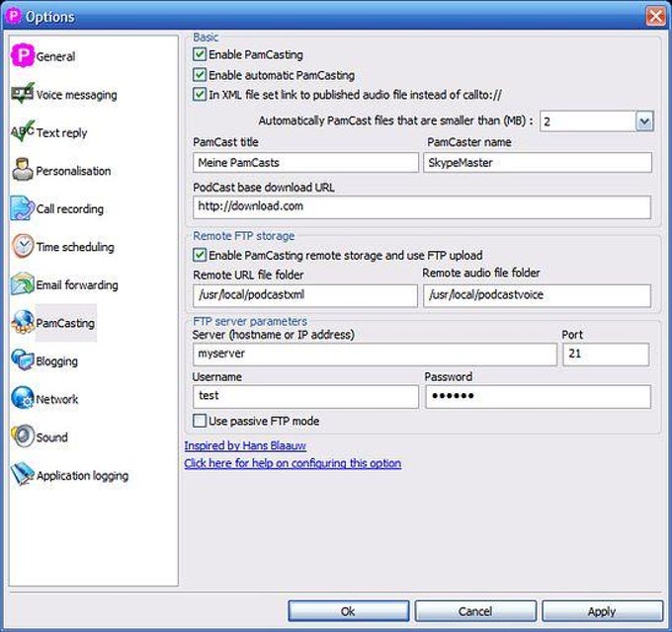
Task: Click the Email forwarding envelope icon
Action: point(23,283)
